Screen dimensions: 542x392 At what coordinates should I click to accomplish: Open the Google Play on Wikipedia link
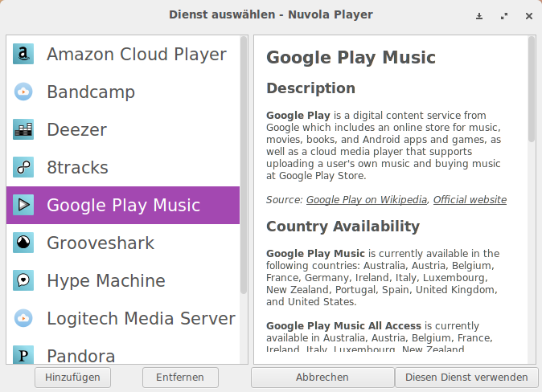(367, 200)
